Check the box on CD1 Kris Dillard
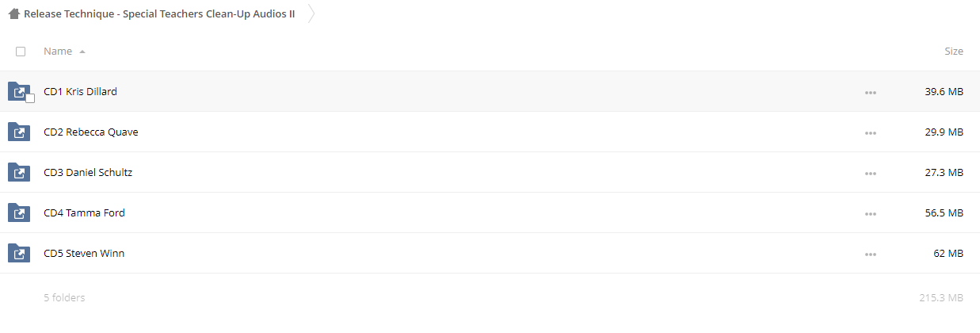Viewport: 980px width, 333px height. tap(30, 98)
